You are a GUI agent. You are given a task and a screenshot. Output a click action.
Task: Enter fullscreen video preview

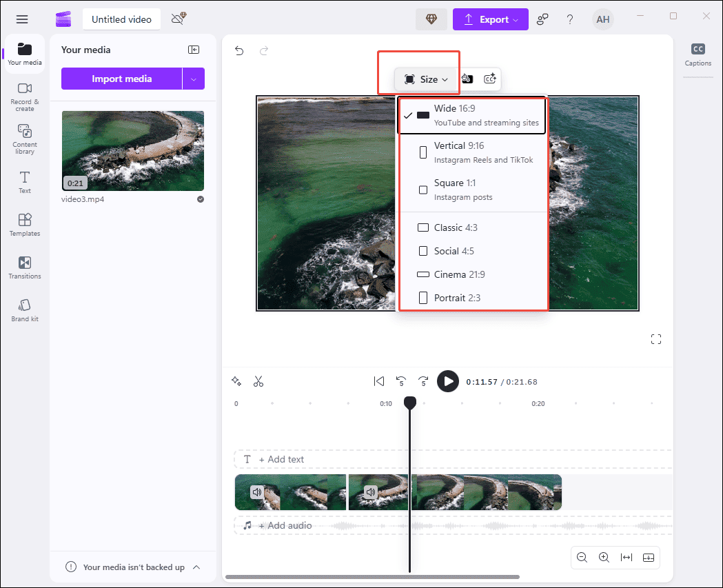click(655, 338)
